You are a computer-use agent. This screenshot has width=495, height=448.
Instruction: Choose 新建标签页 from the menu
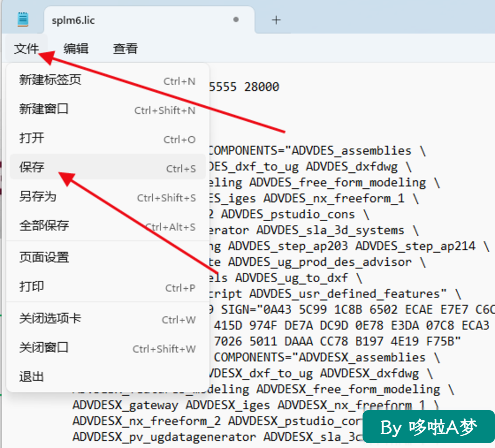coord(108,80)
